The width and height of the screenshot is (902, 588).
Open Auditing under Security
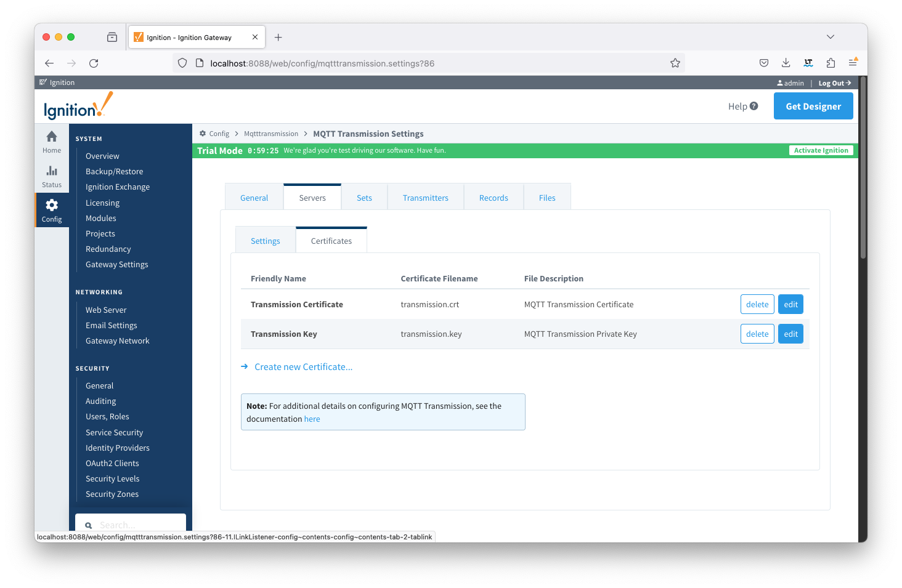click(101, 401)
